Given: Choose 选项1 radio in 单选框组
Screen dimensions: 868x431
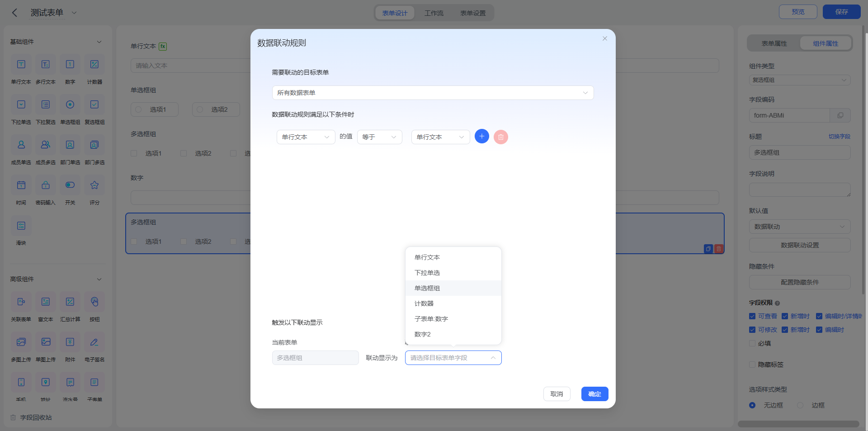Looking at the screenshot, I should click(138, 109).
